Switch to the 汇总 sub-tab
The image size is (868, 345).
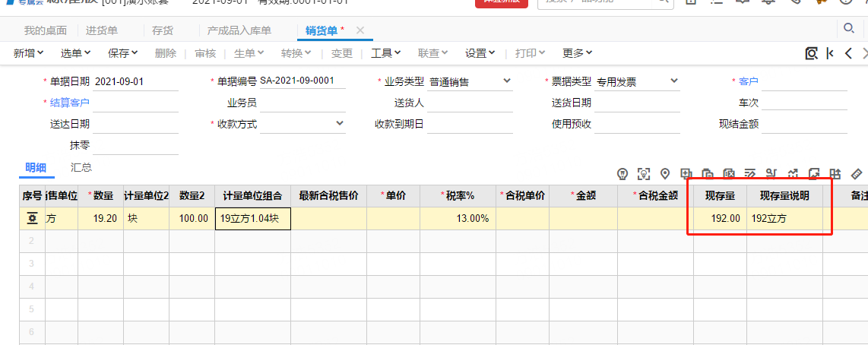click(81, 167)
